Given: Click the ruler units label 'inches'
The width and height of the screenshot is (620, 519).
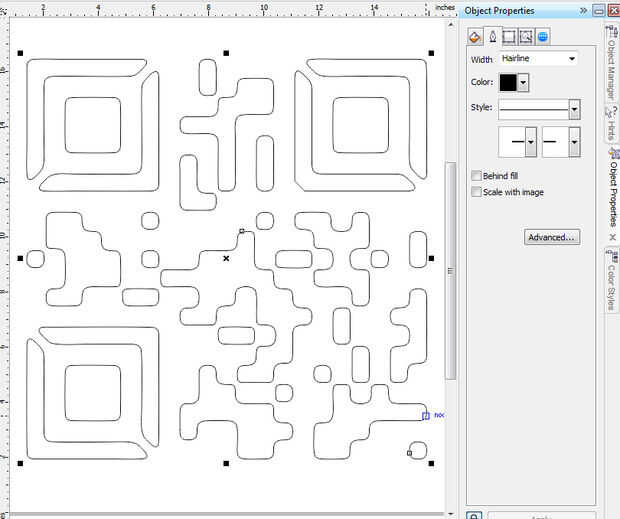Looking at the screenshot, I should [445, 7].
